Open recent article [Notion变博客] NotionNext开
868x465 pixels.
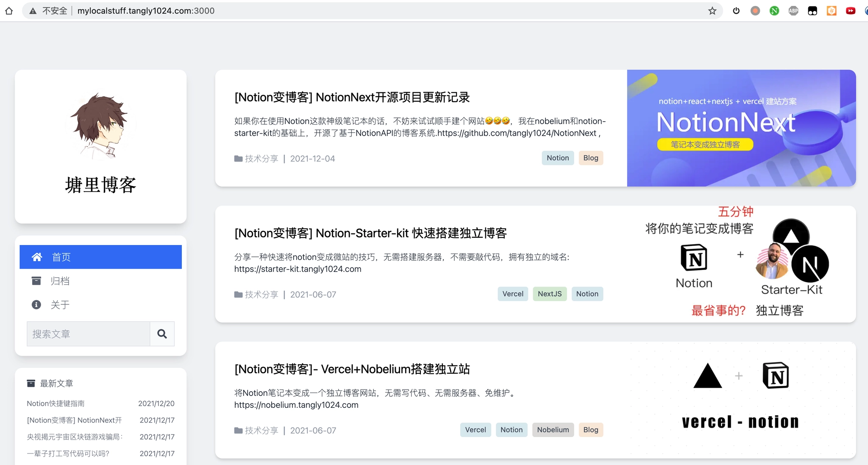[74, 420]
